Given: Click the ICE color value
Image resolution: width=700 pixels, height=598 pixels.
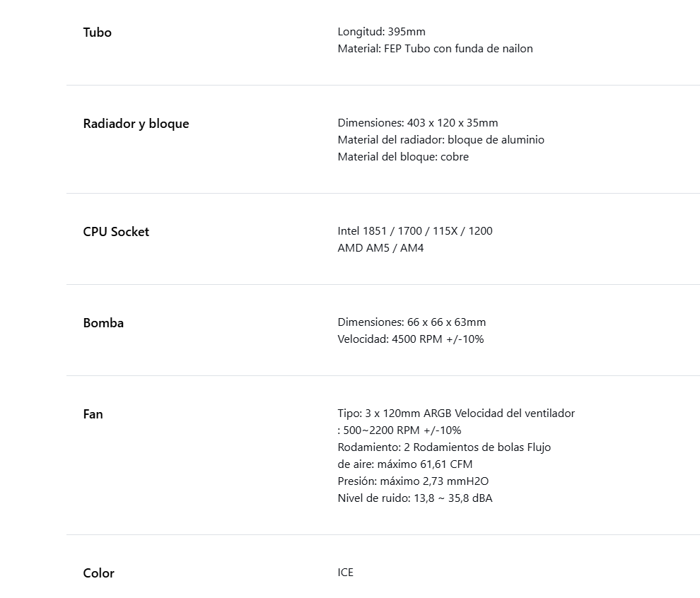Looking at the screenshot, I should point(345,573).
